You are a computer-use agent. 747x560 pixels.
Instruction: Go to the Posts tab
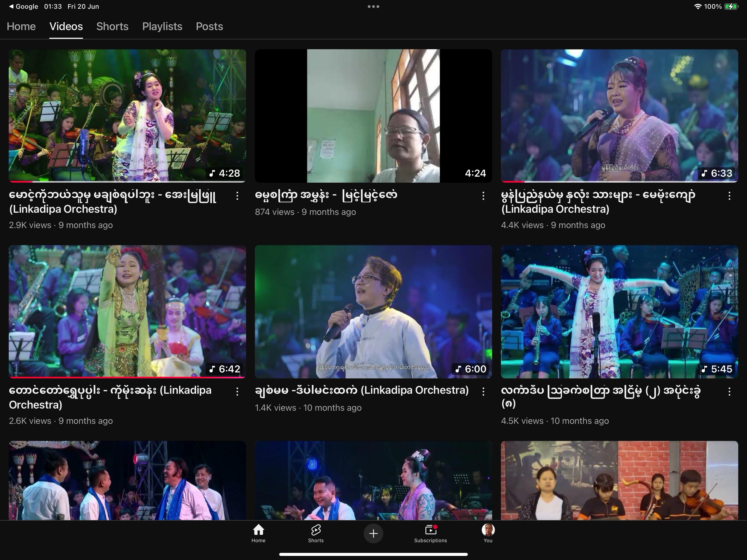pyautogui.click(x=209, y=26)
